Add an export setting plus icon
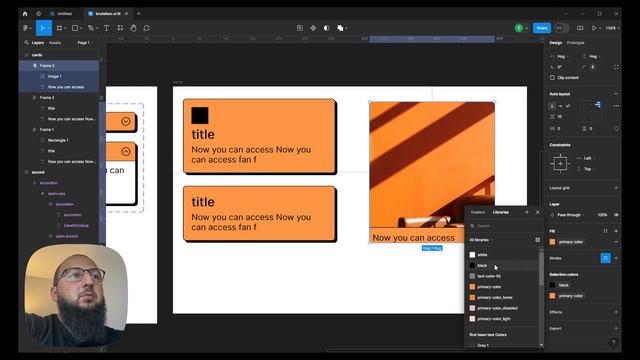The width and height of the screenshot is (640, 360). click(616, 328)
